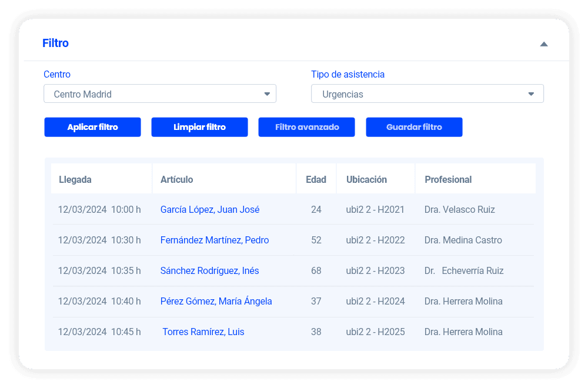The image size is (588, 388).
Task: Select location ubi2 2 - H2023 cell
Action: [x=375, y=270]
